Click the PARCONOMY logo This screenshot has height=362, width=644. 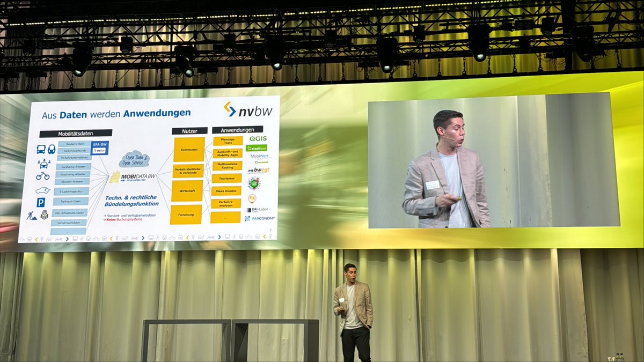click(260, 218)
